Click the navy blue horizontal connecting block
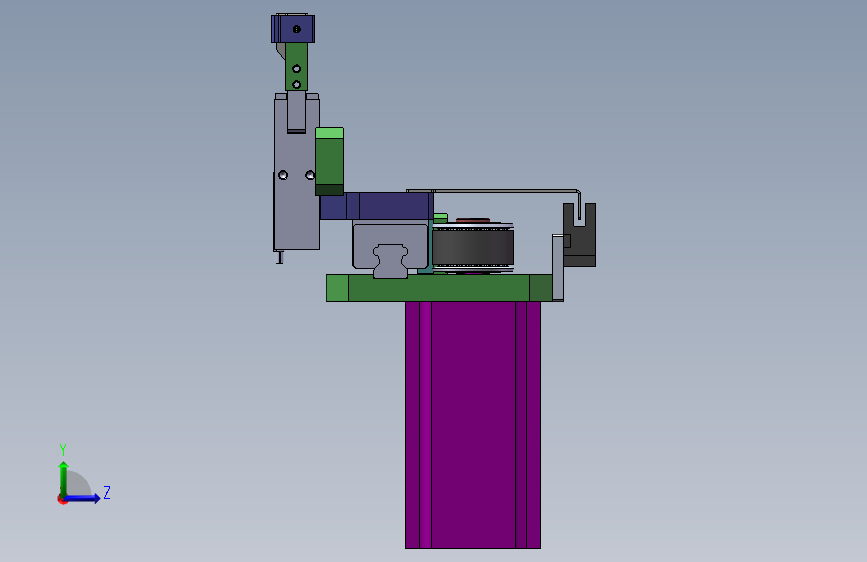867x562 pixels. click(376, 206)
